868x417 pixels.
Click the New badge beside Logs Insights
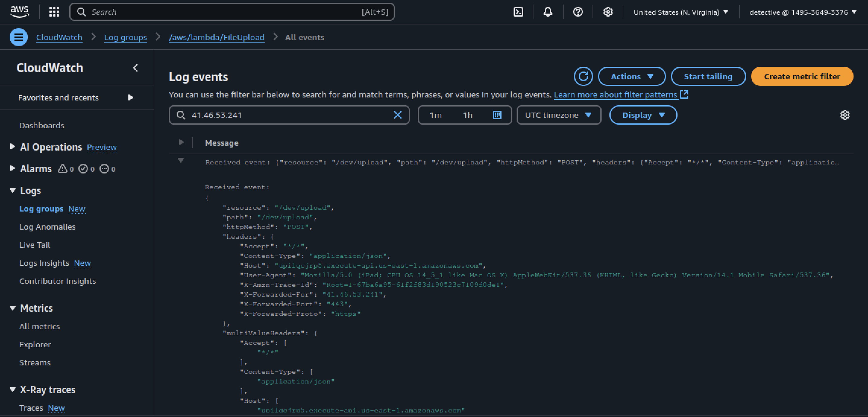coord(83,263)
